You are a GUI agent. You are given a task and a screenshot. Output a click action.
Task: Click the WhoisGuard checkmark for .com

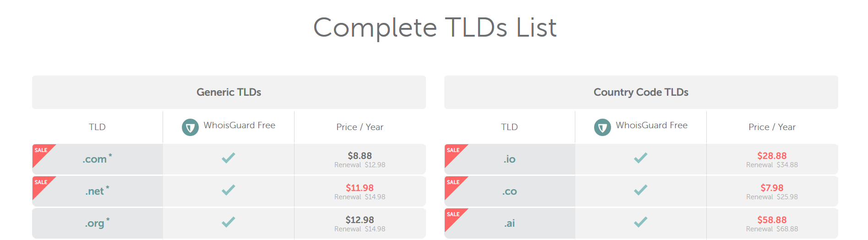(228, 158)
